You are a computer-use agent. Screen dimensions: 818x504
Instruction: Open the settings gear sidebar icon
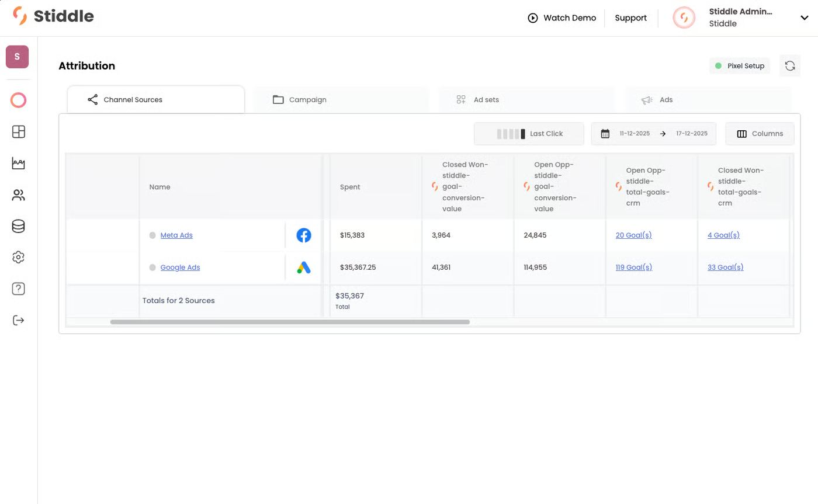(18, 258)
